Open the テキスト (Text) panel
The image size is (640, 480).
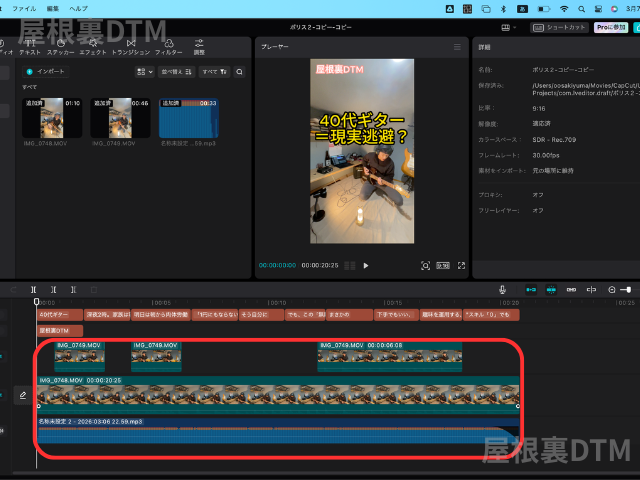click(29, 46)
